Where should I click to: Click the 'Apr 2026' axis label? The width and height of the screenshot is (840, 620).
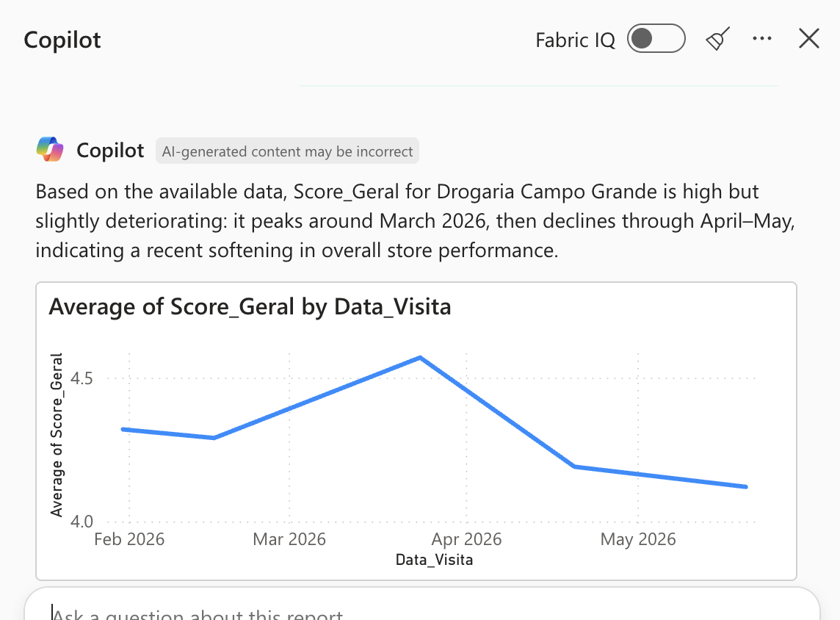pyautogui.click(x=466, y=539)
